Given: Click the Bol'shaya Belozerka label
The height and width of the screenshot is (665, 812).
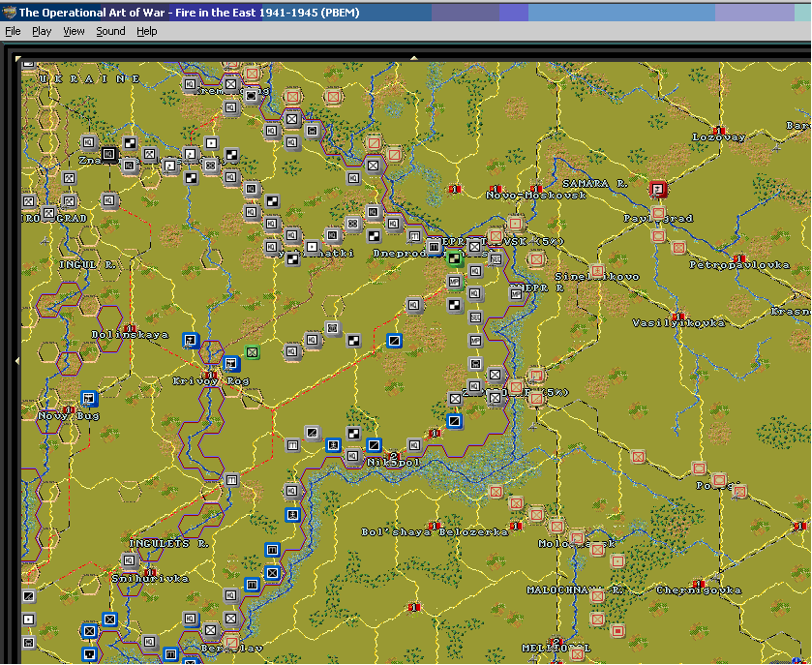Looking at the screenshot, I should (x=435, y=531).
